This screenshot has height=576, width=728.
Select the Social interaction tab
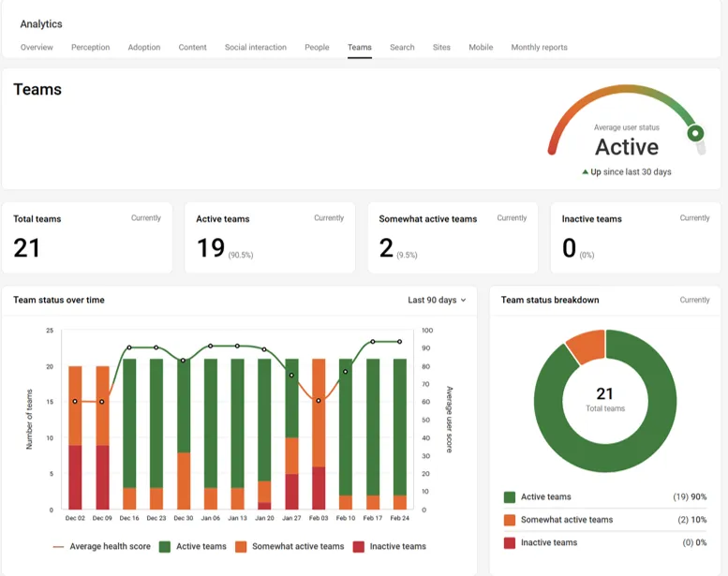256,48
